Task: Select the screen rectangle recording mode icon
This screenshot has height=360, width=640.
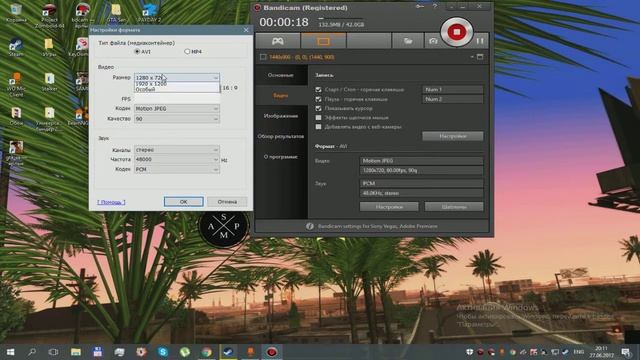Action: (x=323, y=41)
